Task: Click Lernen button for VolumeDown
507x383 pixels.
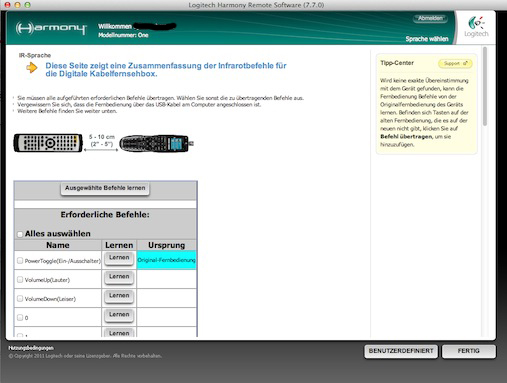Action: click(119, 296)
